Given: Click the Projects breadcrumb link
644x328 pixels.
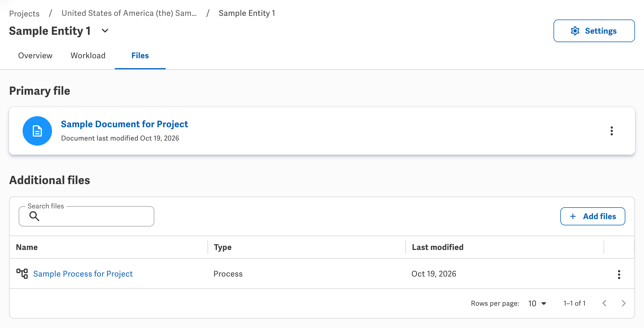Looking at the screenshot, I should click(24, 13).
